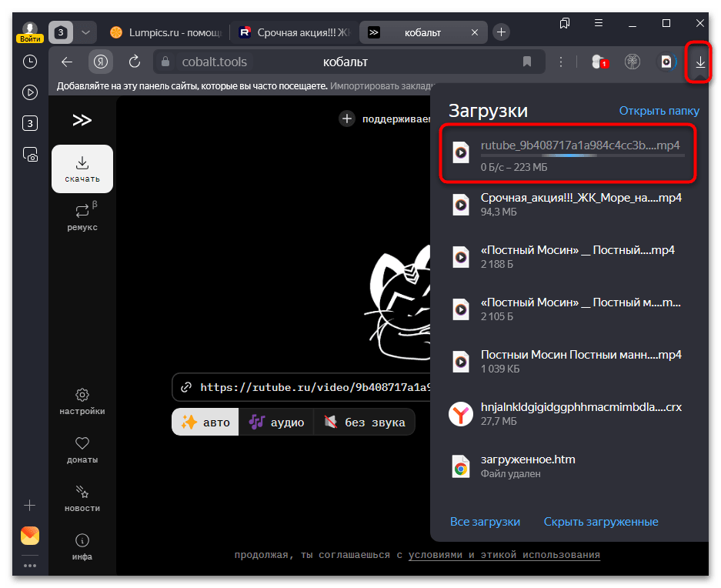
Task: Click Импортировать закладки link
Action: tap(382, 86)
